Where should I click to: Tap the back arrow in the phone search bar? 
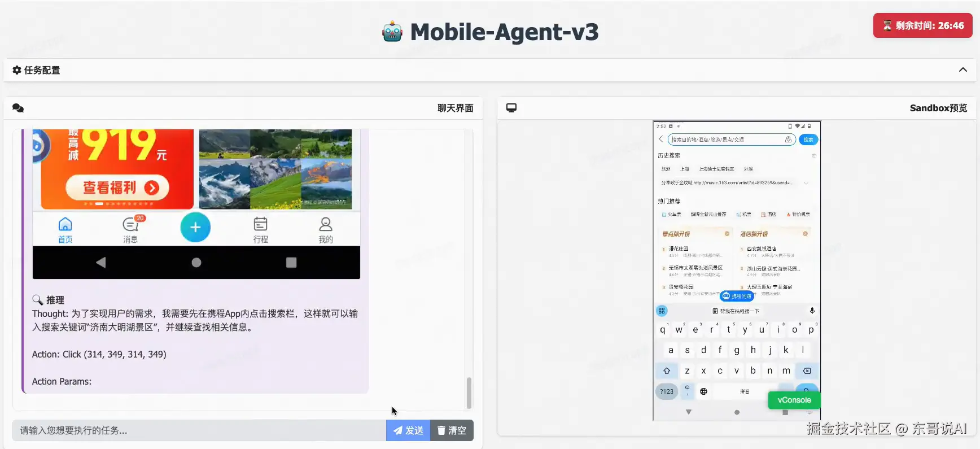[x=661, y=139]
